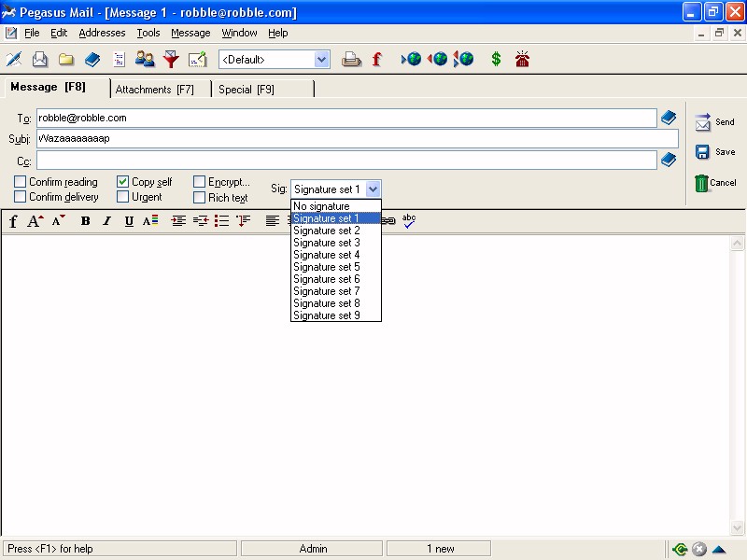
Task: Uncheck the Copy self checkbox
Action: tap(122, 182)
